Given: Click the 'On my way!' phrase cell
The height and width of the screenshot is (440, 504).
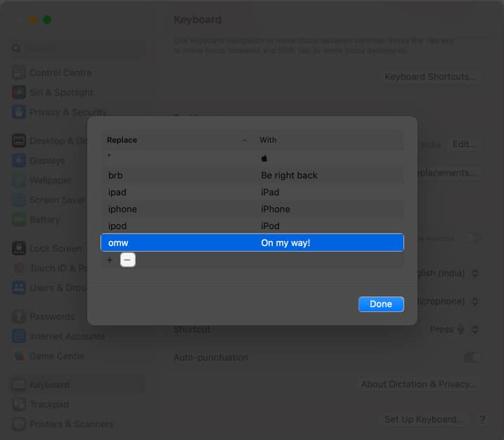Looking at the screenshot, I should pyautogui.click(x=285, y=243).
